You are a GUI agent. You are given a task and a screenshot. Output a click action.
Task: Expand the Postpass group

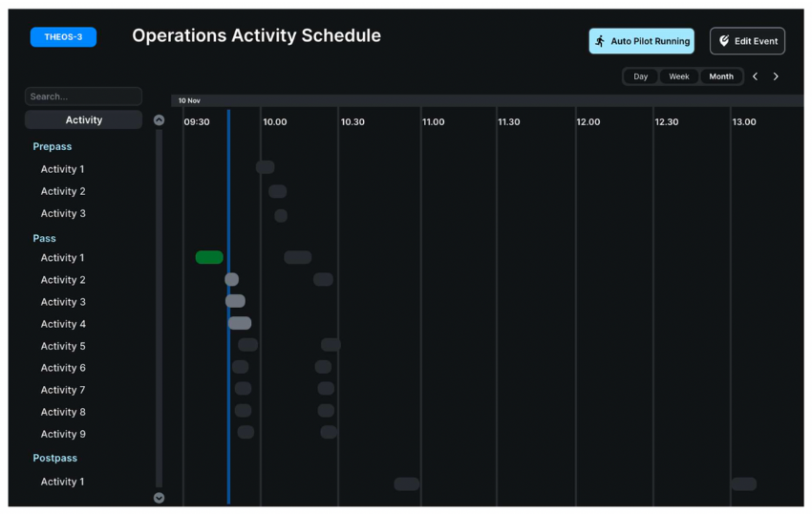point(54,459)
